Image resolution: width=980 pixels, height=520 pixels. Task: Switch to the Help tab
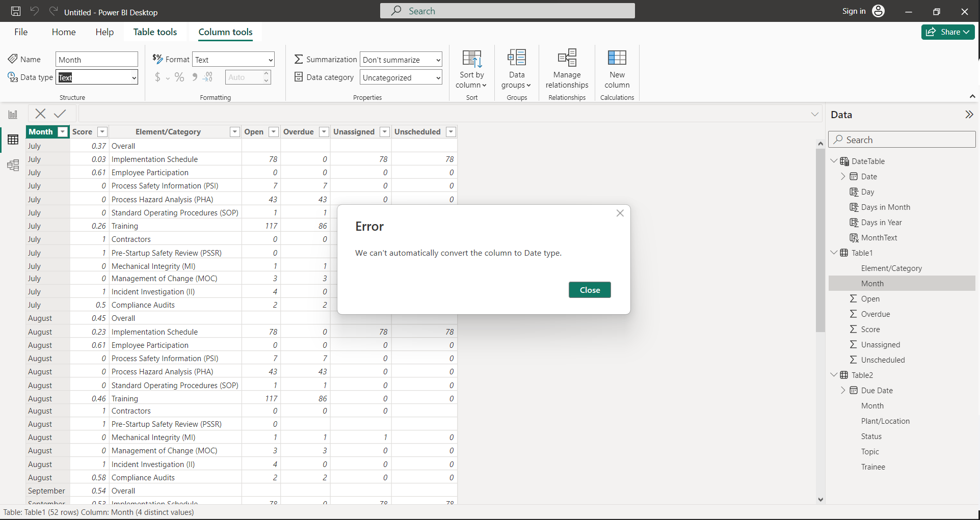coord(104,32)
